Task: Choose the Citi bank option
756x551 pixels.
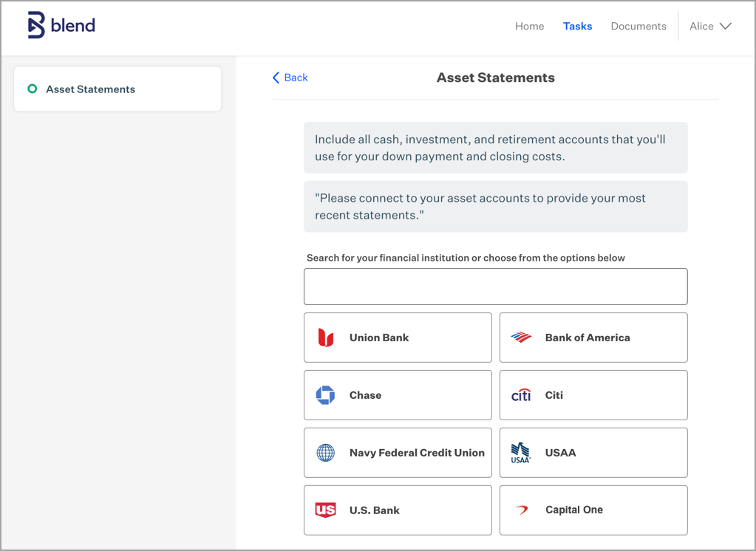Action: tap(593, 395)
